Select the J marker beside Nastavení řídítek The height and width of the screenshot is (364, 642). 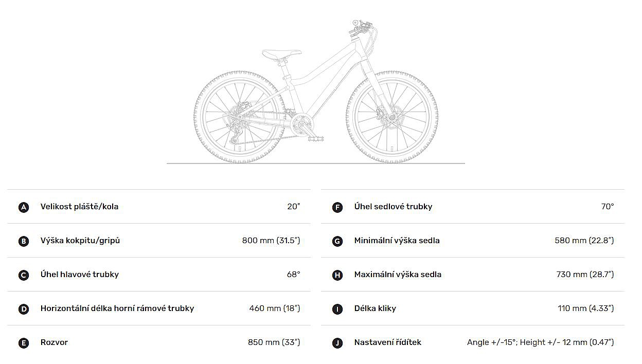pyautogui.click(x=337, y=343)
